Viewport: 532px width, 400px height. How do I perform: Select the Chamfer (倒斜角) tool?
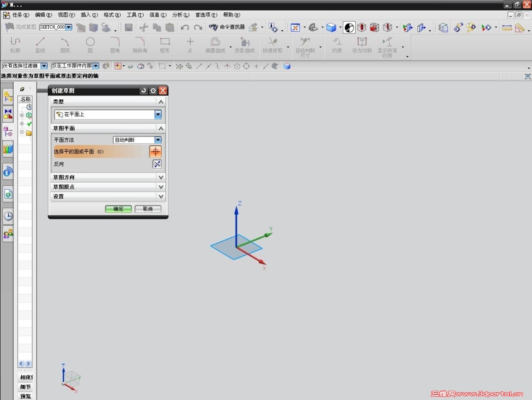tap(140, 45)
